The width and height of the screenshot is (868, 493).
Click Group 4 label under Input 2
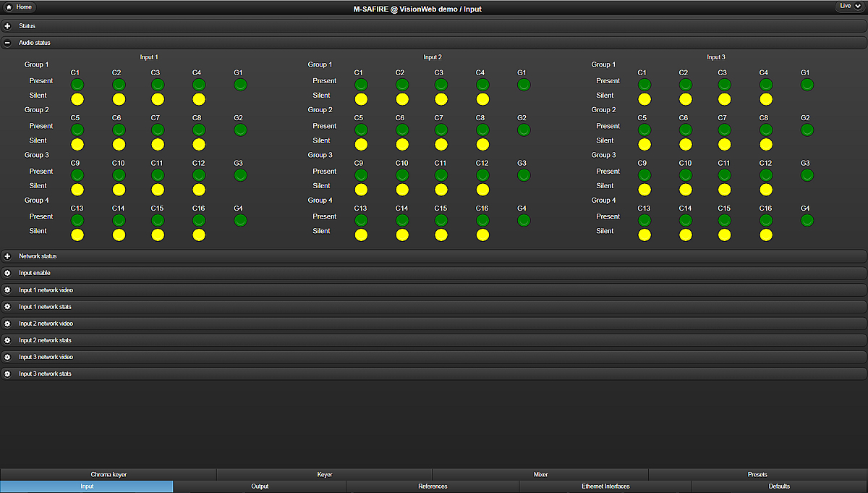320,201
